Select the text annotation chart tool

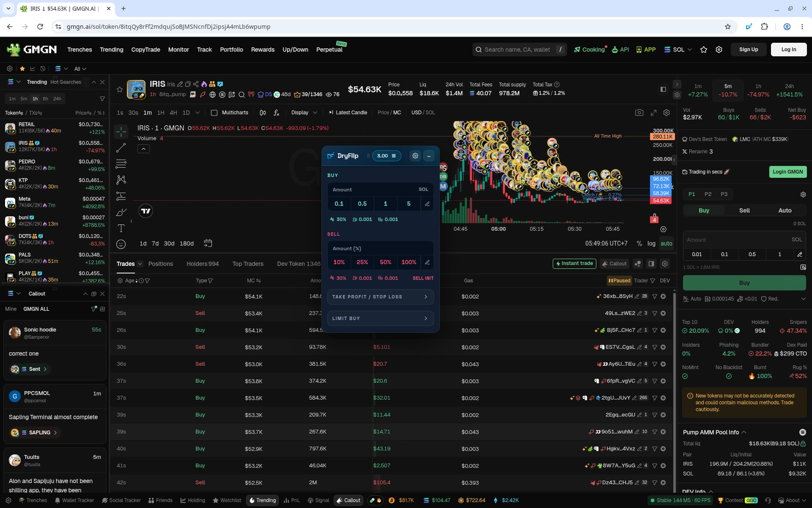121,228
